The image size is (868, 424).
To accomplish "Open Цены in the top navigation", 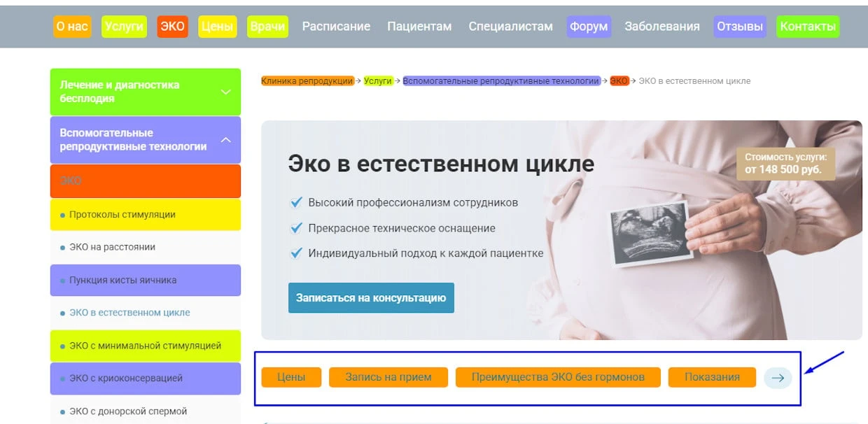I will [217, 27].
